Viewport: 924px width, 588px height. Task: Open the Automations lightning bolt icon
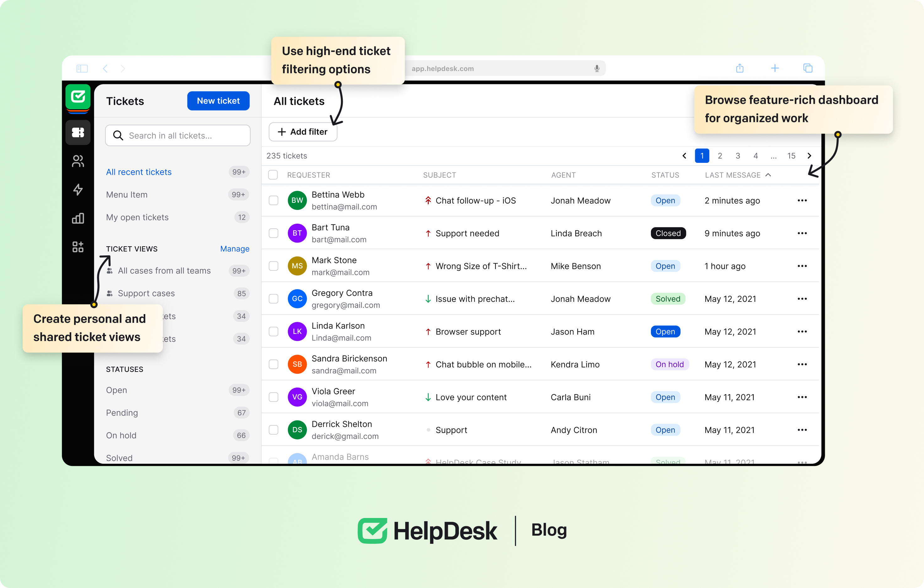pyautogui.click(x=78, y=190)
